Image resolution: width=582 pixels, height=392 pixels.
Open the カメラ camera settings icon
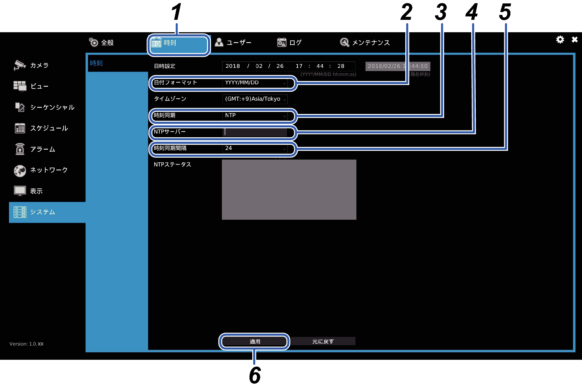[20, 65]
